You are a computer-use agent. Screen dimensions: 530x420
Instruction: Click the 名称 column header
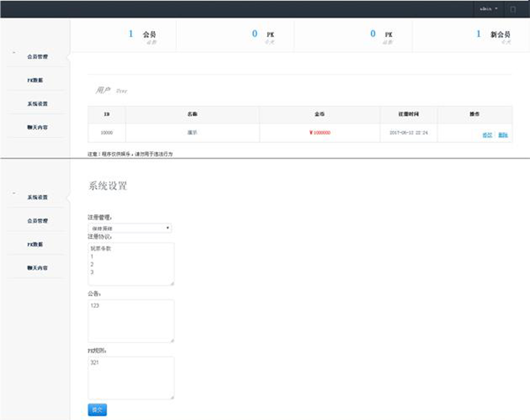192,115
